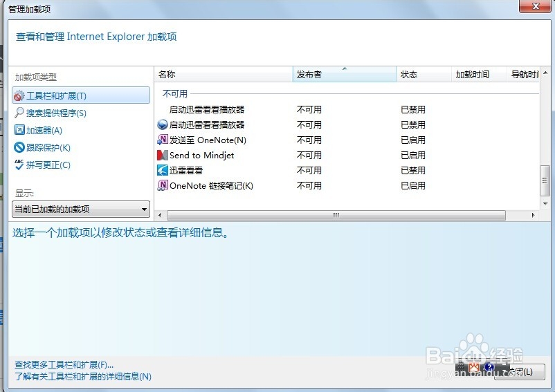Sort by the 名称 column header
The width and height of the screenshot is (555, 392).
point(224,74)
